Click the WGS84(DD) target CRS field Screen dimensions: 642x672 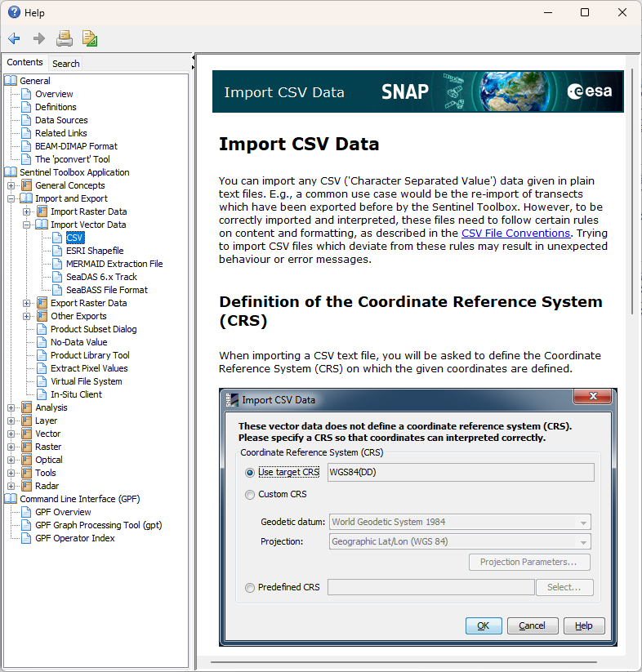[x=461, y=472]
